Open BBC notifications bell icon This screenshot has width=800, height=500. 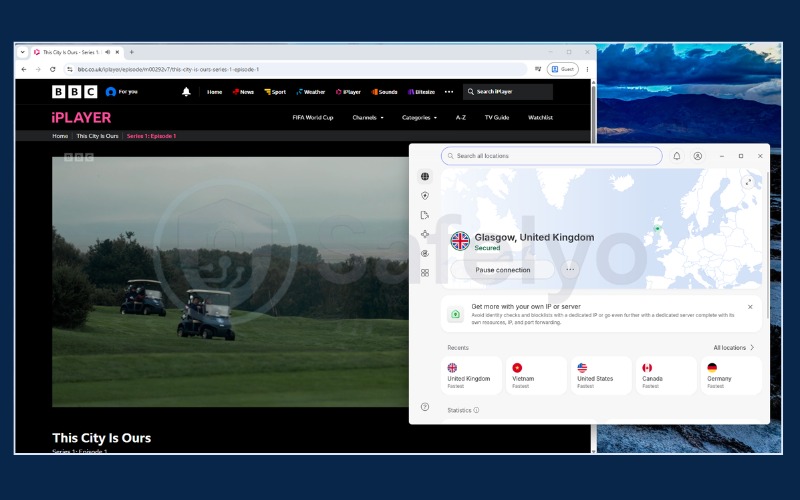(x=186, y=92)
